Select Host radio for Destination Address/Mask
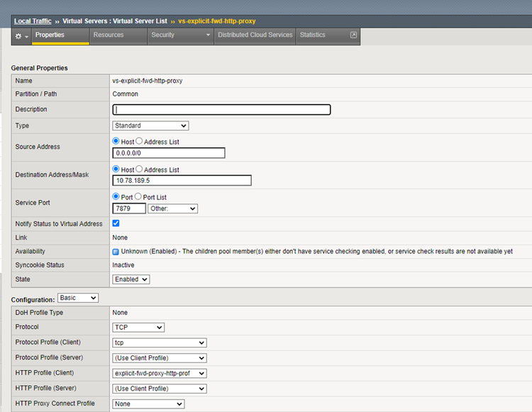This screenshot has height=412, width=532. (116, 169)
